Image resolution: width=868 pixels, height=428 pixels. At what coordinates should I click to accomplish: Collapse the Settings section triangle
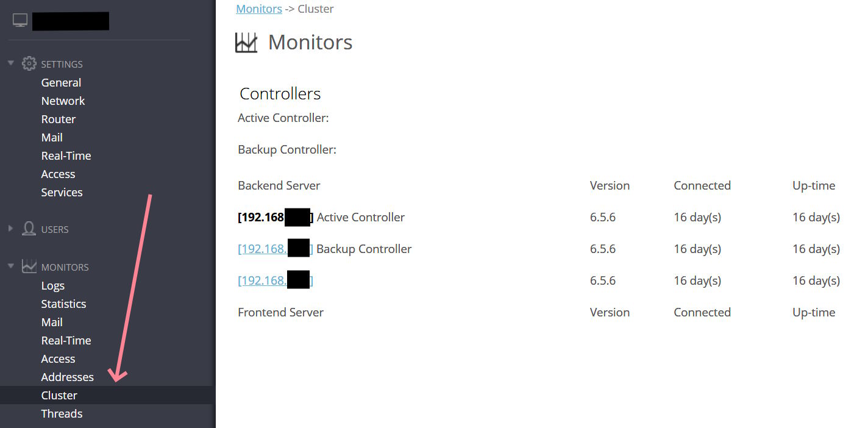(x=10, y=63)
